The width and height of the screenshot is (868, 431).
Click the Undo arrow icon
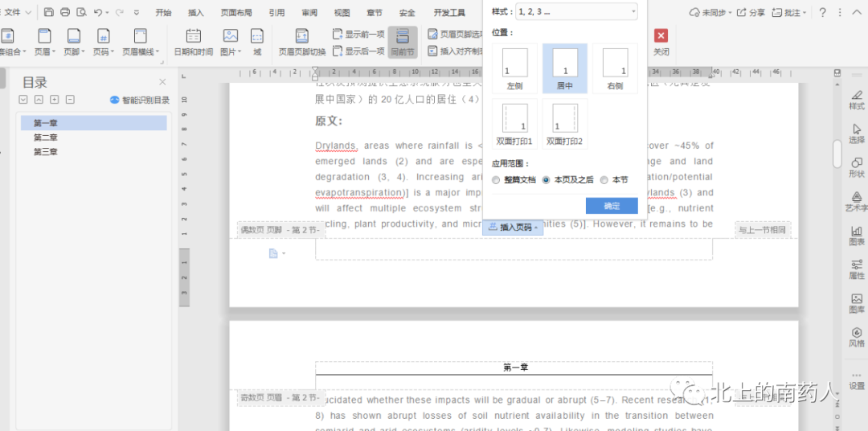[98, 12]
